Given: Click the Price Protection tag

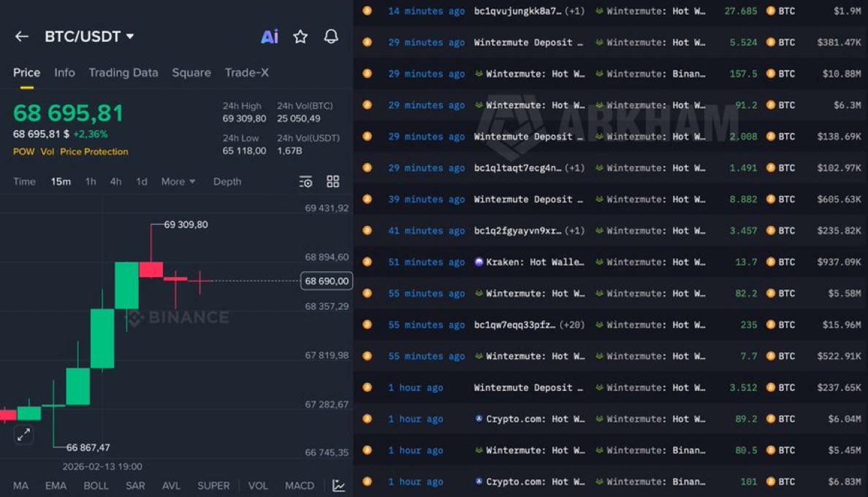Looking at the screenshot, I should pyautogui.click(x=94, y=151).
